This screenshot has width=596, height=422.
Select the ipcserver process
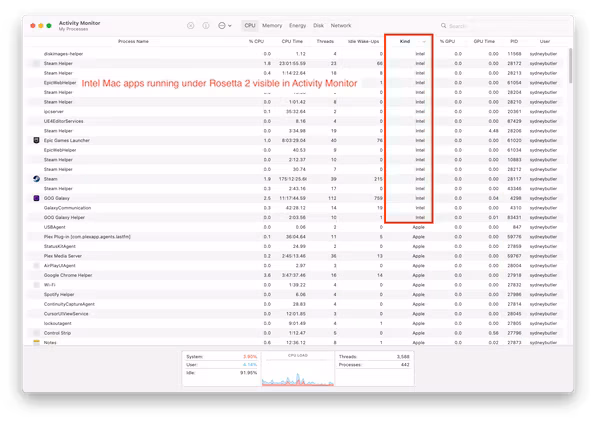(x=54, y=111)
